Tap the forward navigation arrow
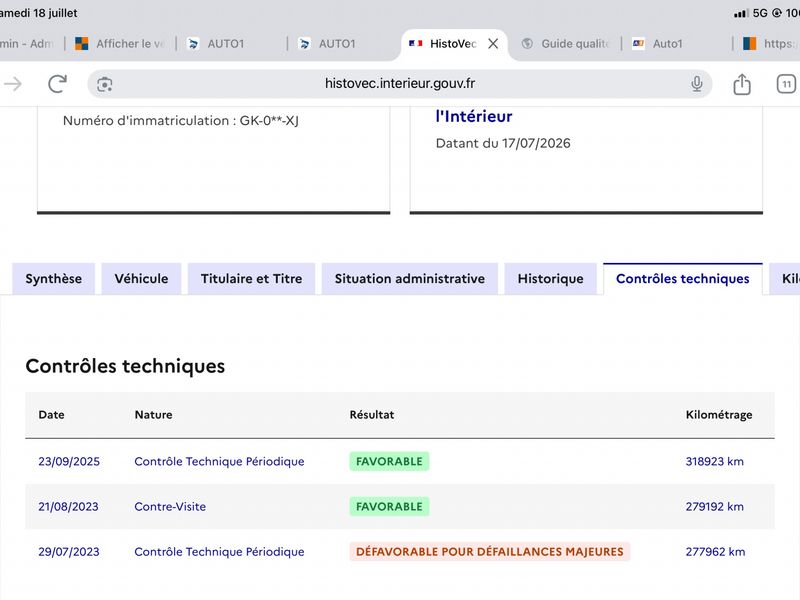The height and width of the screenshot is (600, 800). coord(13,84)
